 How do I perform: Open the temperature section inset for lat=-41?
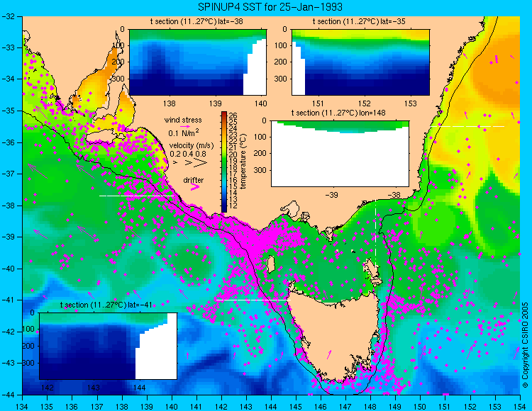point(109,346)
